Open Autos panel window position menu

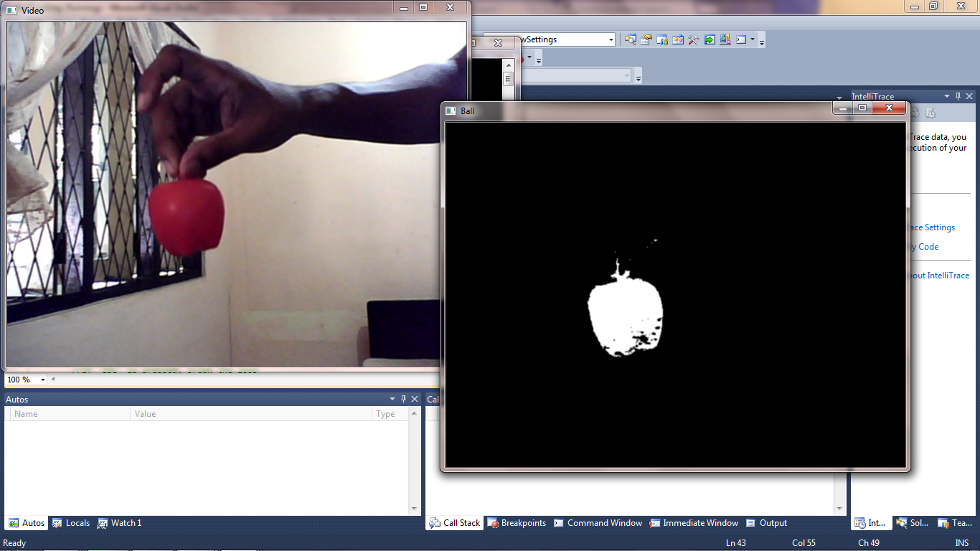pyautogui.click(x=392, y=399)
